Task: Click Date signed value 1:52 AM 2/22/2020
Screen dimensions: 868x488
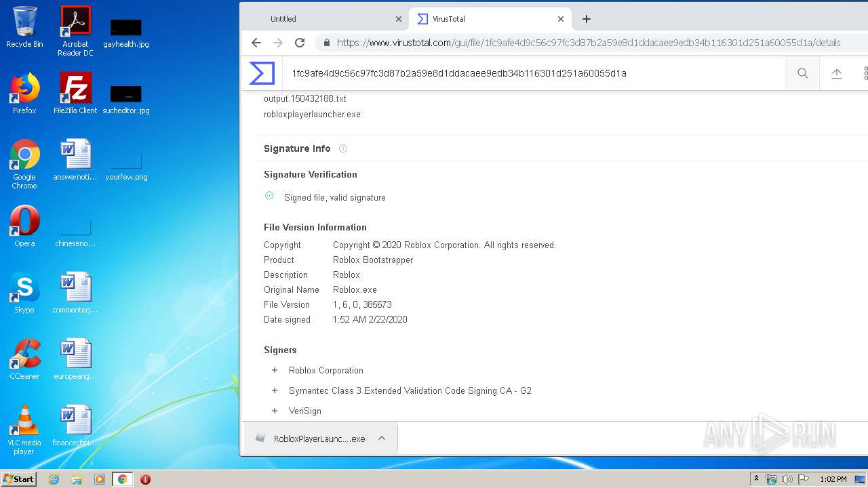Action: coord(370,319)
